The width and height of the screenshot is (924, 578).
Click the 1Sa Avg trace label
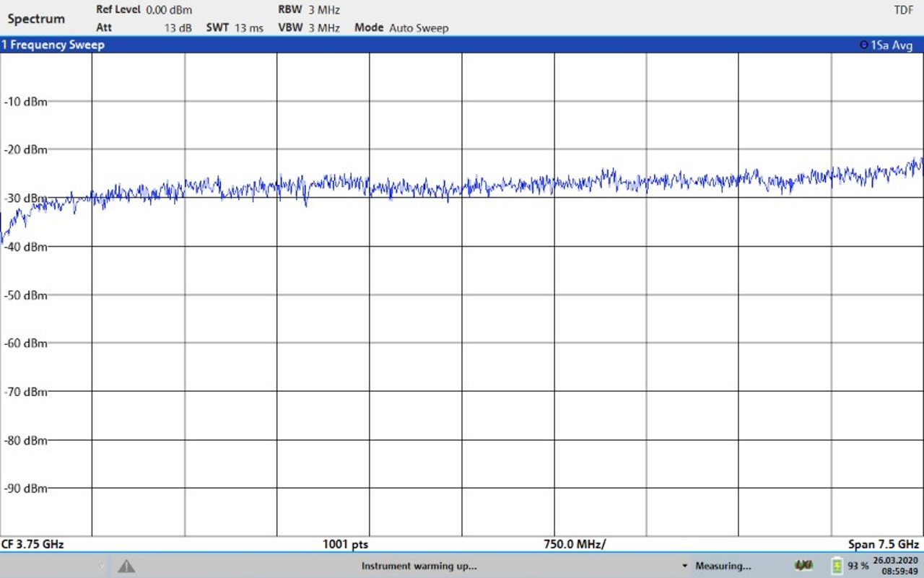point(892,45)
